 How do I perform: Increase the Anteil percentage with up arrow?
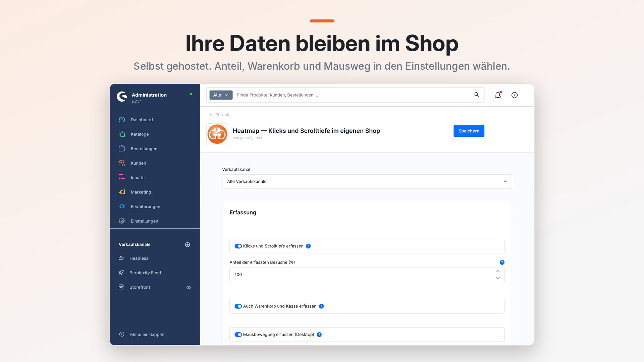(498, 271)
